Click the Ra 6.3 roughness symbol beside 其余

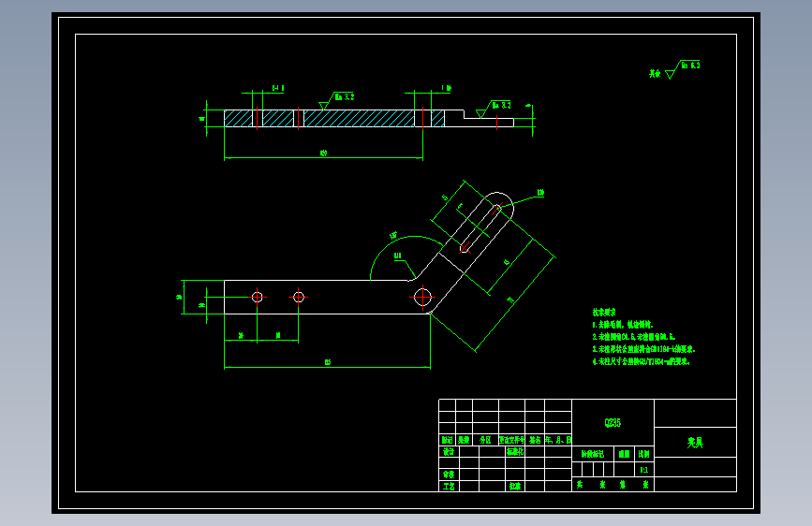click(683, 69)
